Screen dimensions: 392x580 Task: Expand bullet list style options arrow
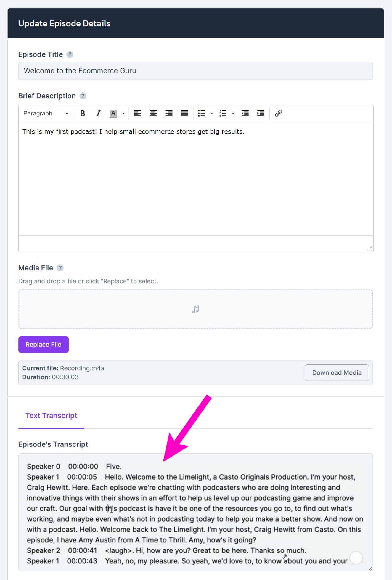[x=212, y=113]
